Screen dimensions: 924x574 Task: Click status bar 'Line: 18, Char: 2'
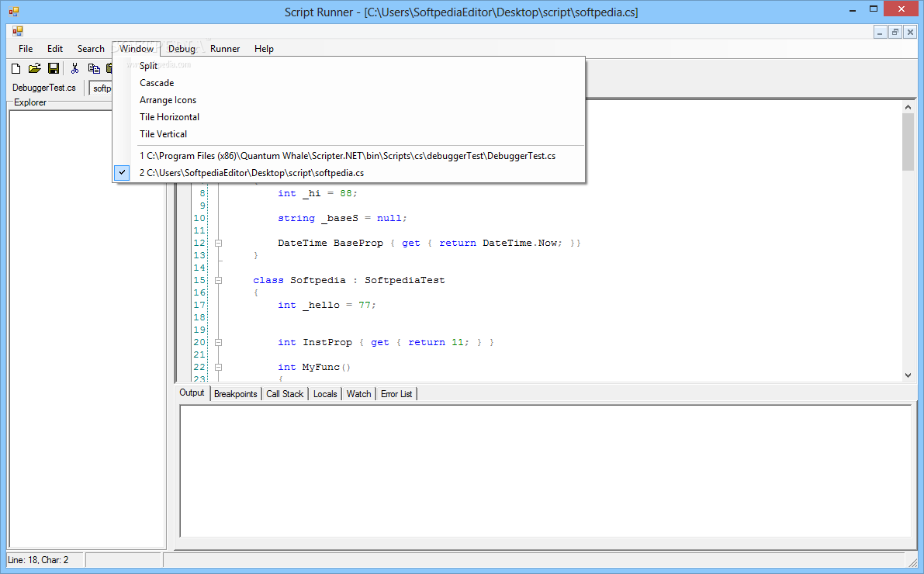pos(38,560)
